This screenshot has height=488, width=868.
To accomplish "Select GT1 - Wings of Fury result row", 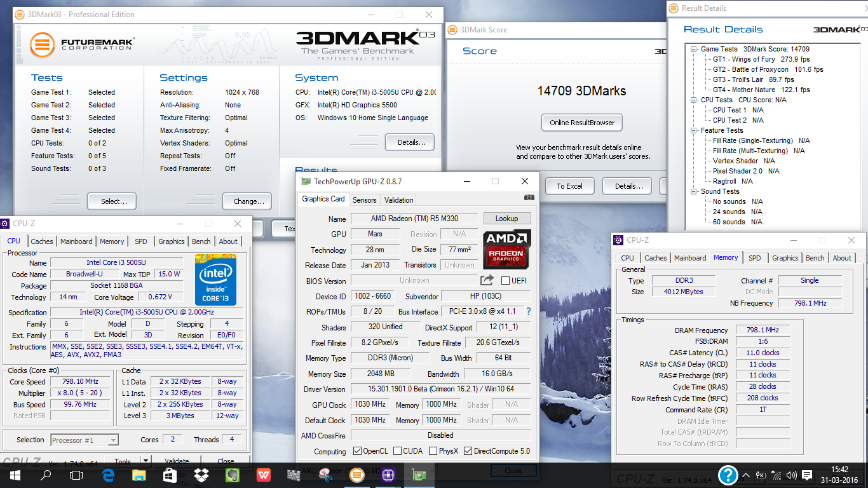I will click(x=761, y=59).
